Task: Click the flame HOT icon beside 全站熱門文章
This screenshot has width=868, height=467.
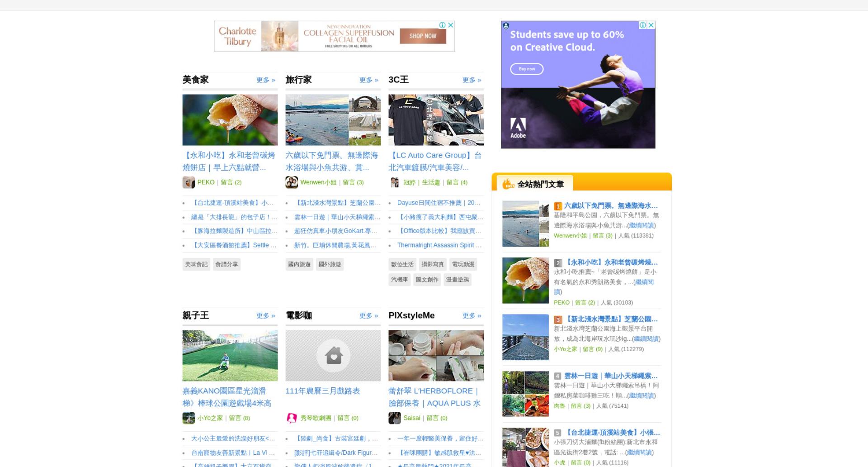Action: 509,183
